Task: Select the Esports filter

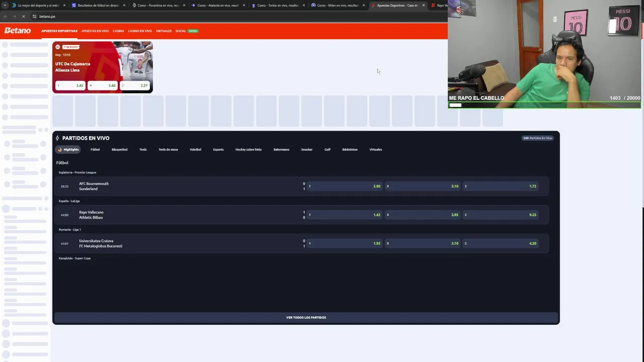Action: pyautogui.click(x=218, y=149)
